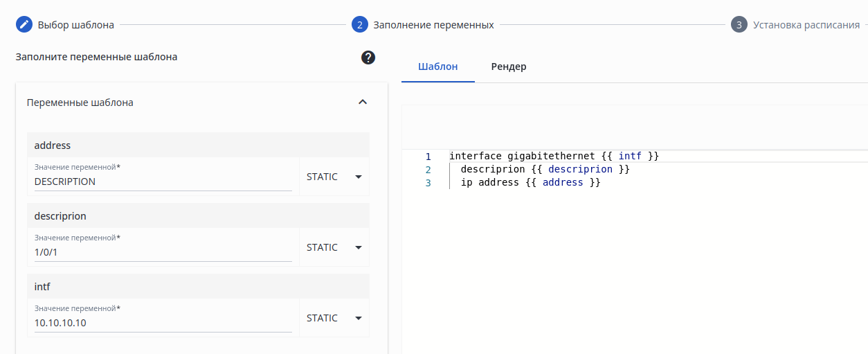Go to Выбор шаблона step label
The image size is (868, 354).
pyautogui.click(x=75, y=25)
